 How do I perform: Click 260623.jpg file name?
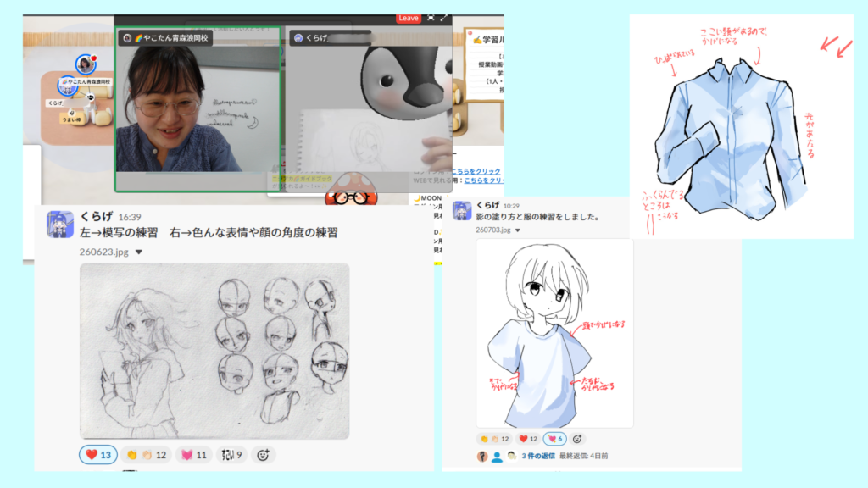(x=103, y=252)
